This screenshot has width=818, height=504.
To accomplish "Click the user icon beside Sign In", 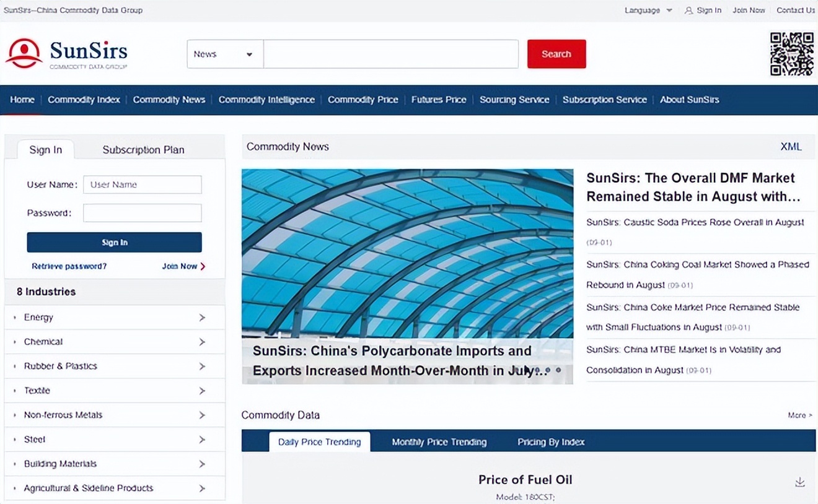I will [688, 11].
